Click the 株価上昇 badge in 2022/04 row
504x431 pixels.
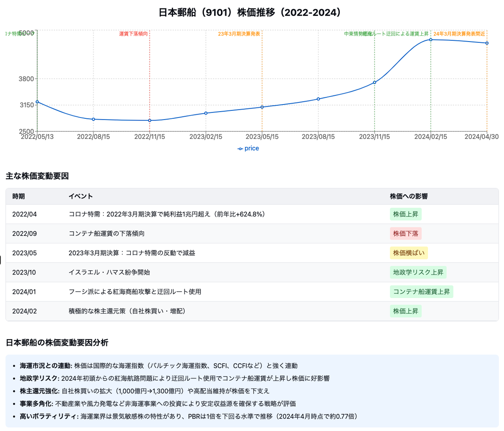tap(406, 214)
